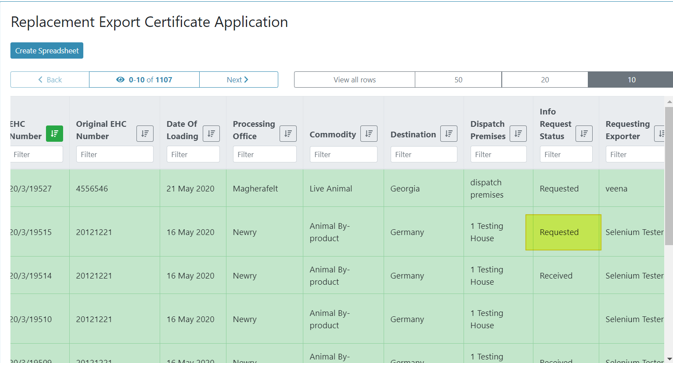
Task: Focus the EHC Number filter field
Action: [x=36, y=154]
